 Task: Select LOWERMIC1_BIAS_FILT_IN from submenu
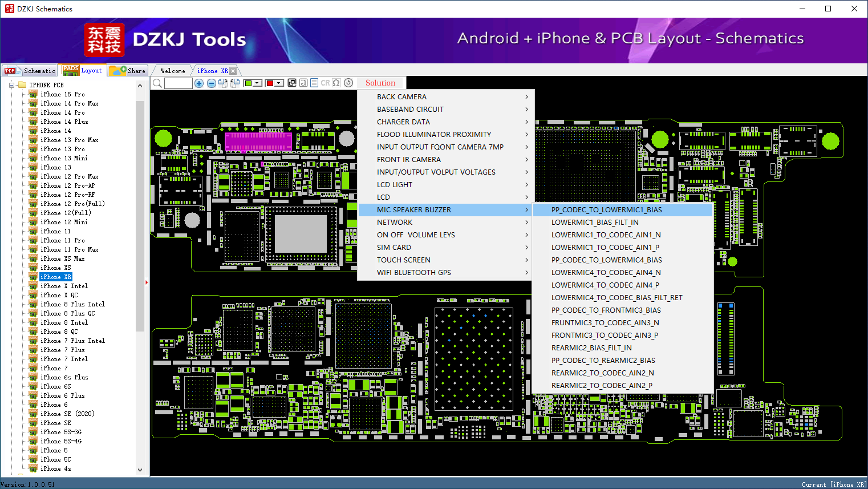point(623,223)
